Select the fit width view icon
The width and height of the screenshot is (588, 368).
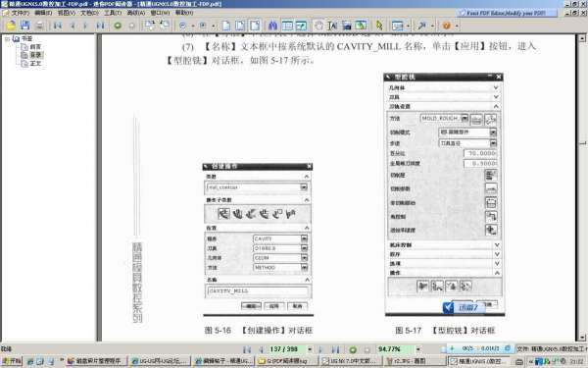pos(255,26)
